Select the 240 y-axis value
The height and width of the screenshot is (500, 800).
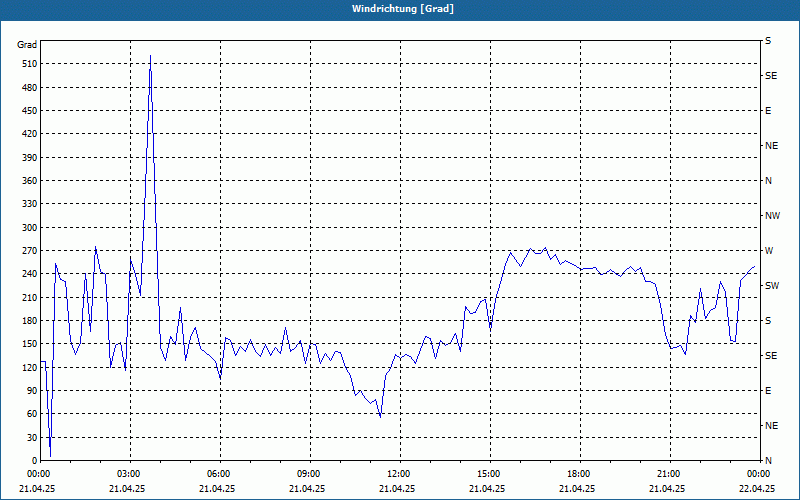(30, 274)
